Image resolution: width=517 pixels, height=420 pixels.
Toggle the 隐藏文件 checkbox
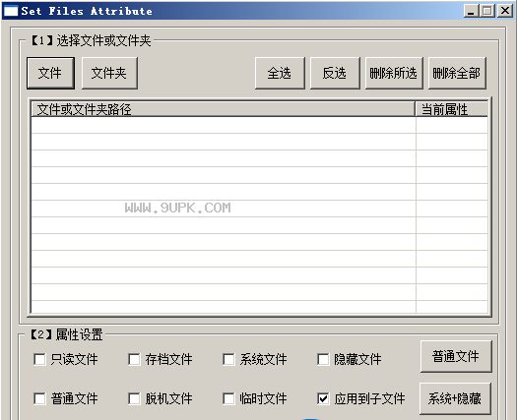(x=323, y=359)
